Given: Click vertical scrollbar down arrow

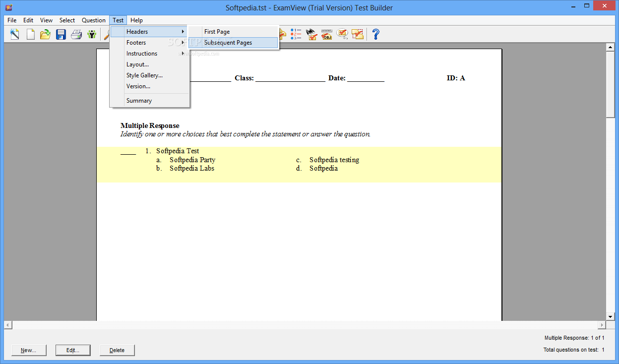Looking at the screenshot, I should click(x=611, y=316).
